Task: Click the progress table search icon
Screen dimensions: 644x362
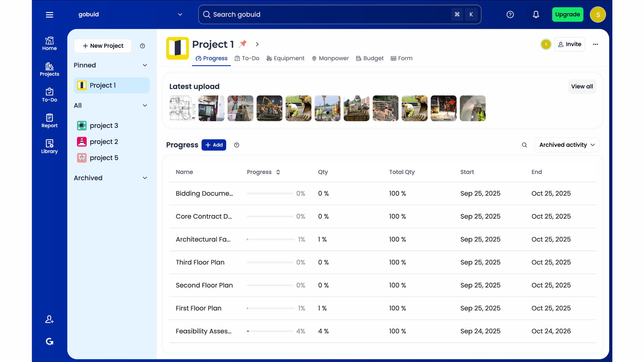Action: click(524, 145)
